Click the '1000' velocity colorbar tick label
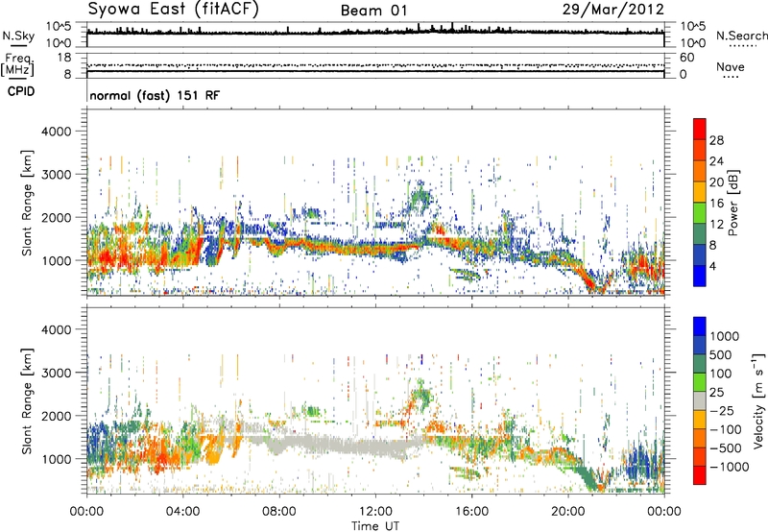Viewport: 768px width, 532px height. 724,336
